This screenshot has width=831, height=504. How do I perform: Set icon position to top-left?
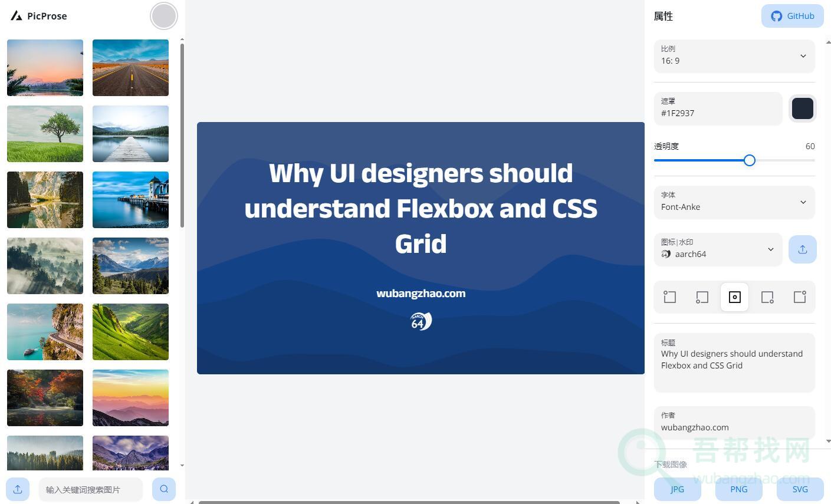click(x=669, y=297)
